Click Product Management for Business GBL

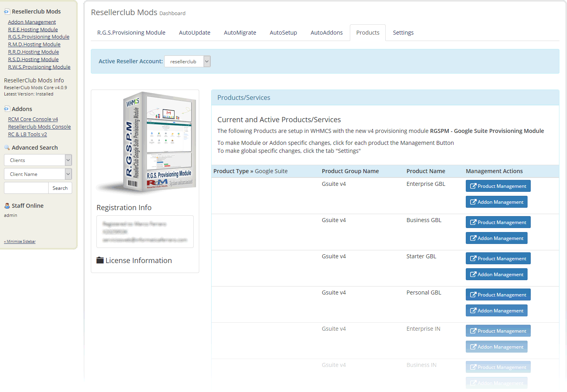pos(498,222)
